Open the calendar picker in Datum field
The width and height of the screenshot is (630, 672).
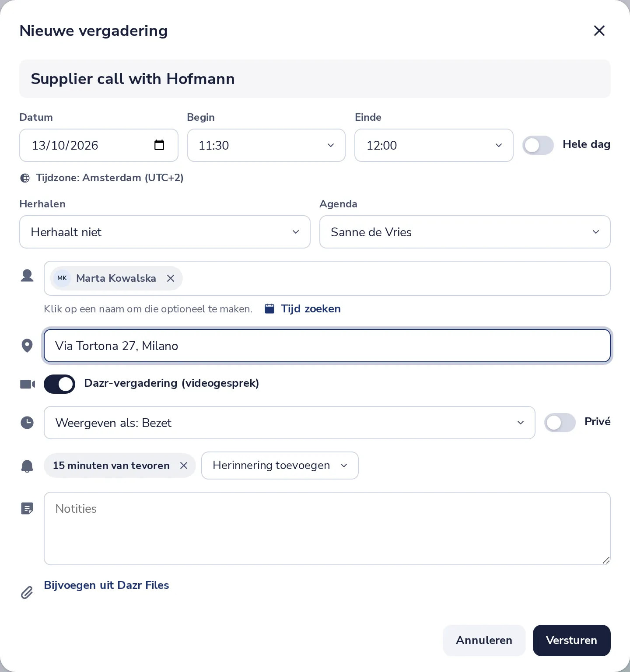[159, 145]
